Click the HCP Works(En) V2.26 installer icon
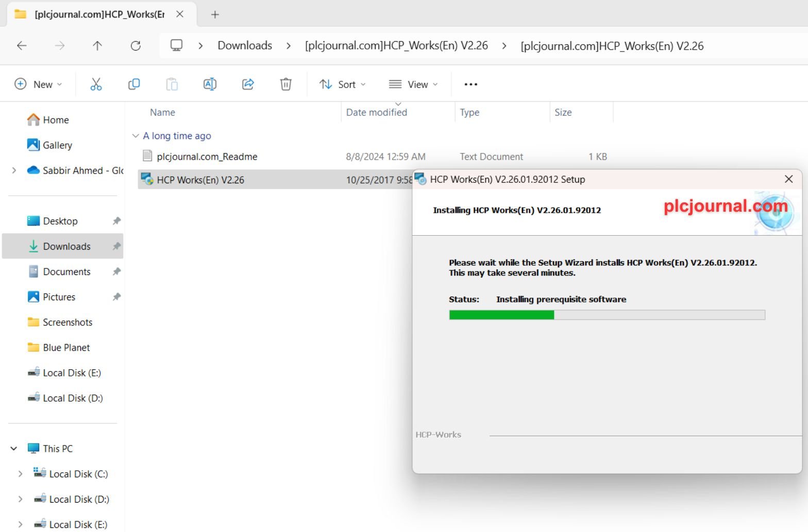808x532 pixels. point(147,179)
